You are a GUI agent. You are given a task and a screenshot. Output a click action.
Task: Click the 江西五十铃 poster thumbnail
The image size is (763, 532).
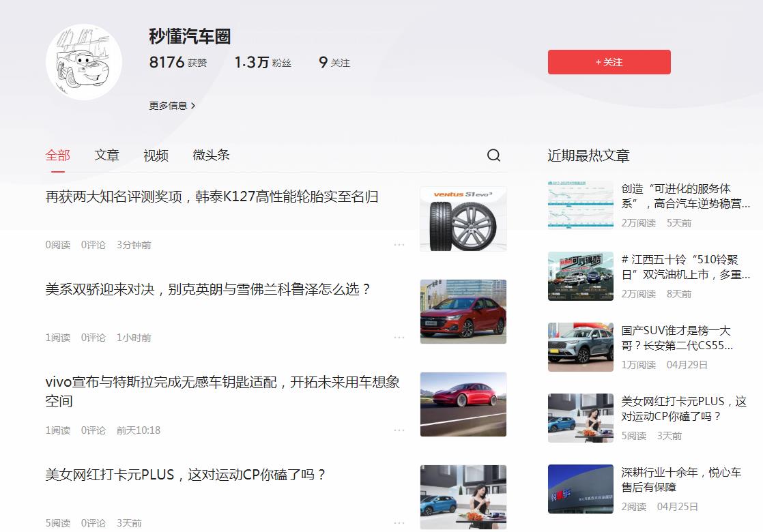tap(581, 276)
